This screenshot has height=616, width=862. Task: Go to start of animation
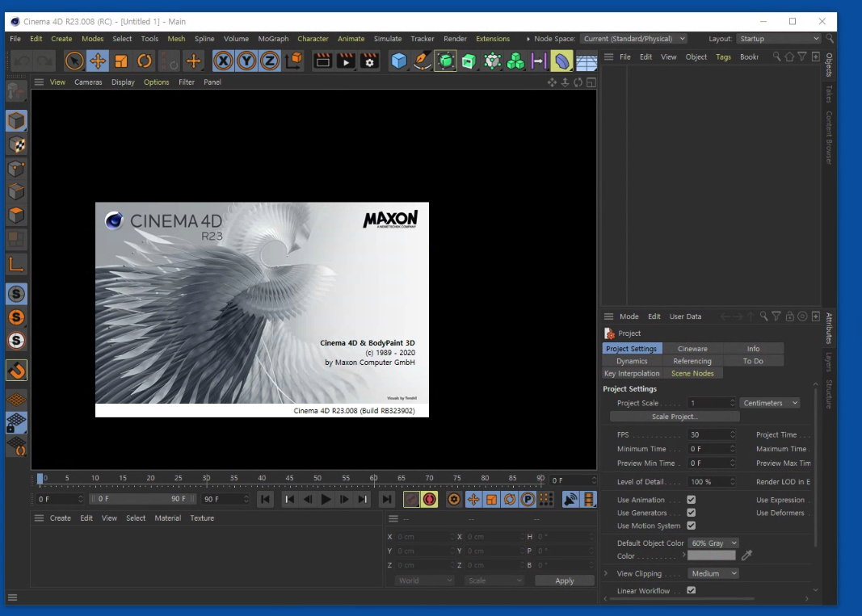(x=265, y=500)
